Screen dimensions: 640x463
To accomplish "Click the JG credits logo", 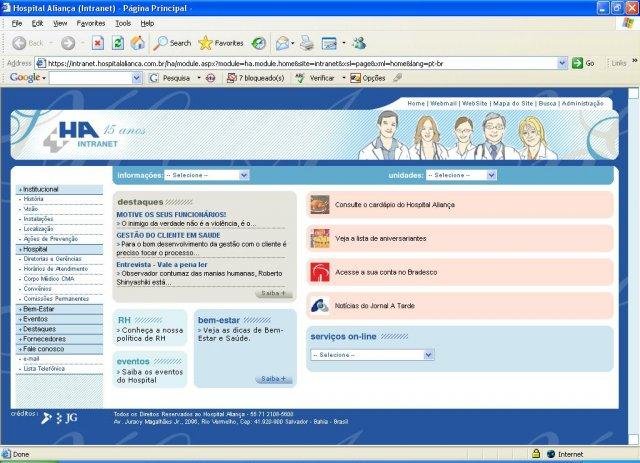I will click(x=71, y=418).
